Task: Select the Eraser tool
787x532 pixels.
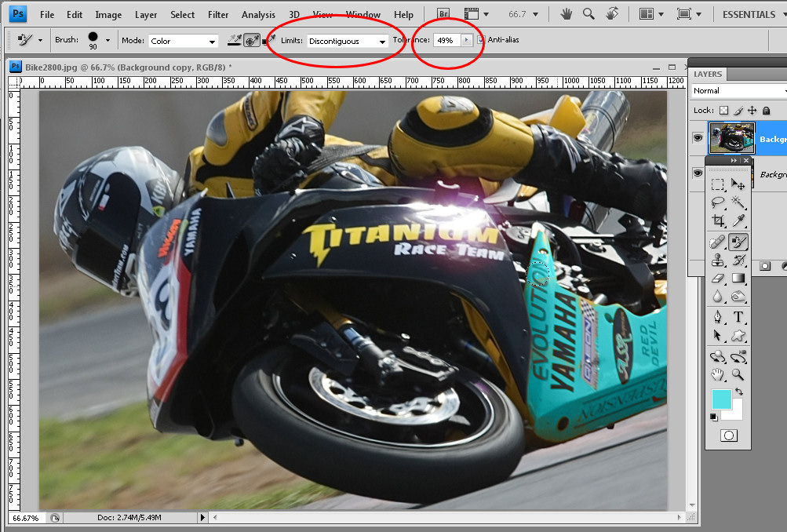Action: tap(718, 278)
